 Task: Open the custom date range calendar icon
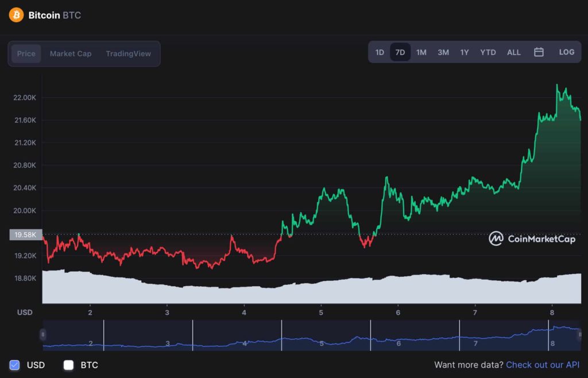[x=539, y=52]
